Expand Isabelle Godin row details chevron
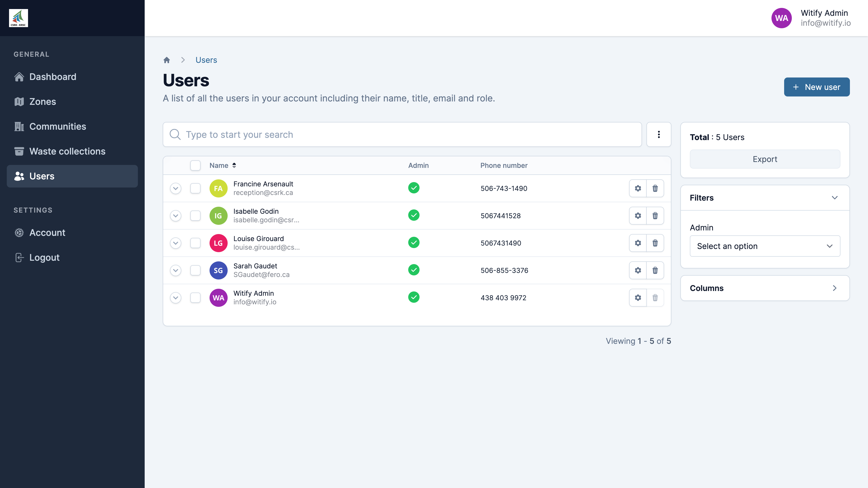Viewport: 868px width, 488px height. (176, 216)
